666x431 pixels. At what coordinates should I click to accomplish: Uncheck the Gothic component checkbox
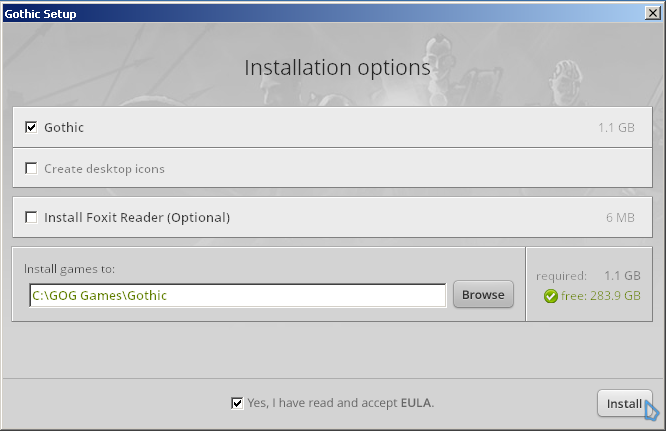[x=31, y=127]
